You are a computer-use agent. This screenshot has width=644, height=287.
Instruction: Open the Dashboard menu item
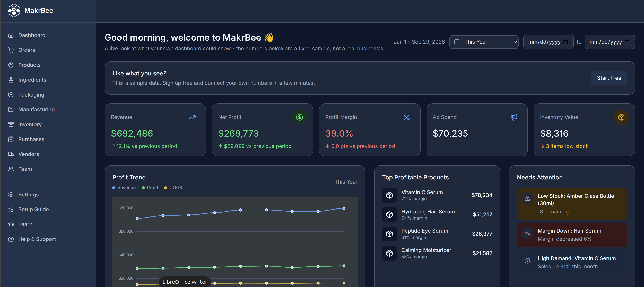click(48, 35)
